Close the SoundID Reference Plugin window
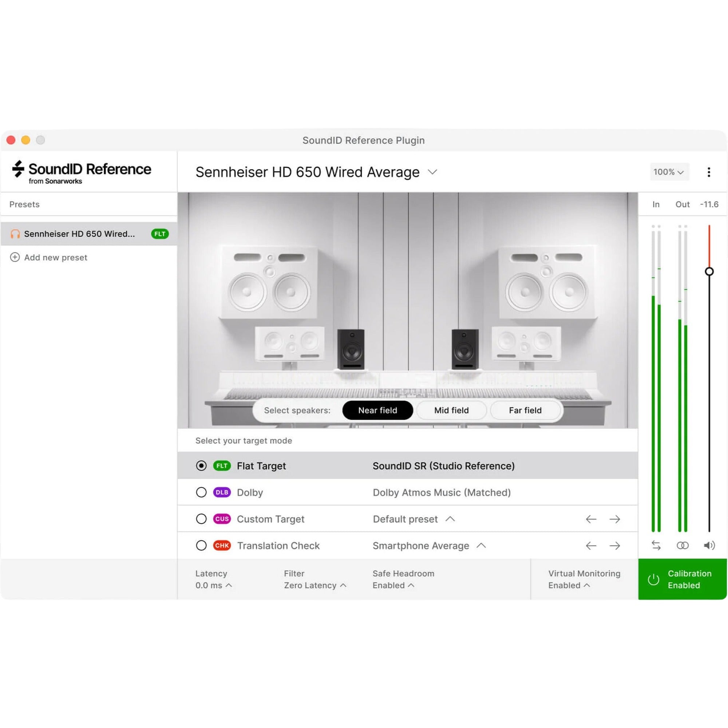The image size is (728, 728). click(x=11, y=140)
